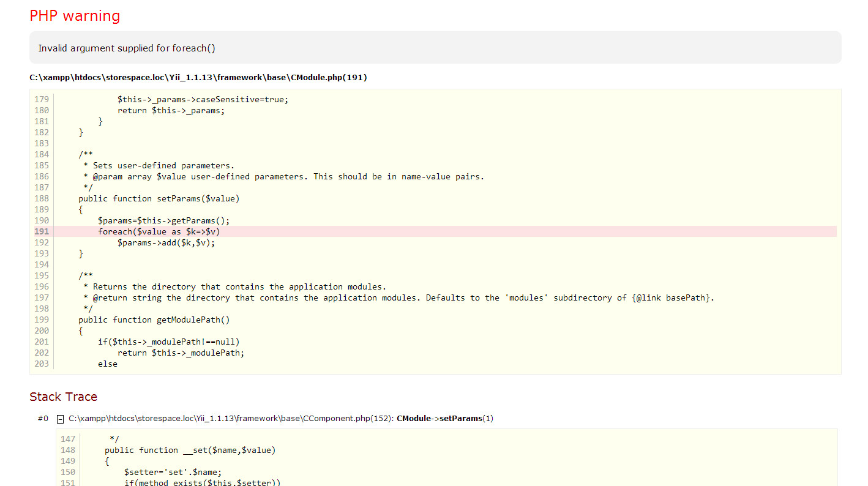Screen dimensions: 868x486
Task: Click line 150 "$setter='set'.$name;"
Action: [x=173, y=472]
